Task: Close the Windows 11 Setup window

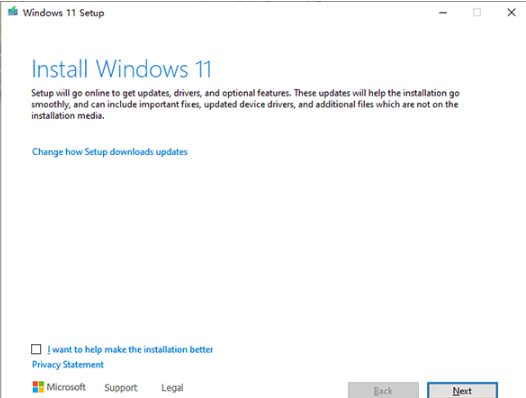Action: click(x=511, y=12)
